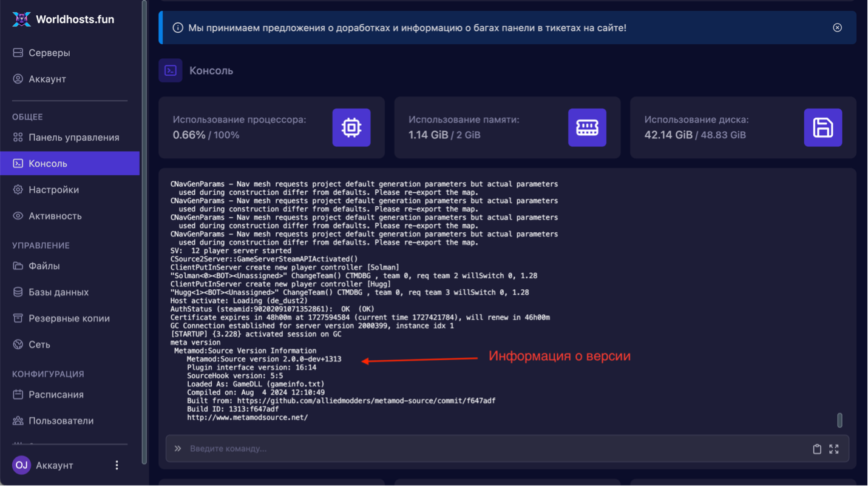Click the clipboard icon in command bar
Viewport: 868px width, 487px height.
tap(817, 449)
